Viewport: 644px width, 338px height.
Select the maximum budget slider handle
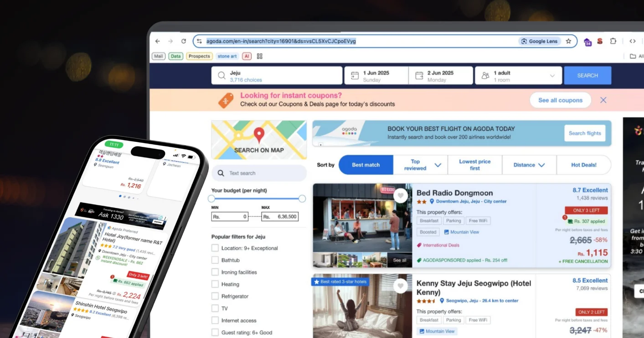[x=302, y=199]
